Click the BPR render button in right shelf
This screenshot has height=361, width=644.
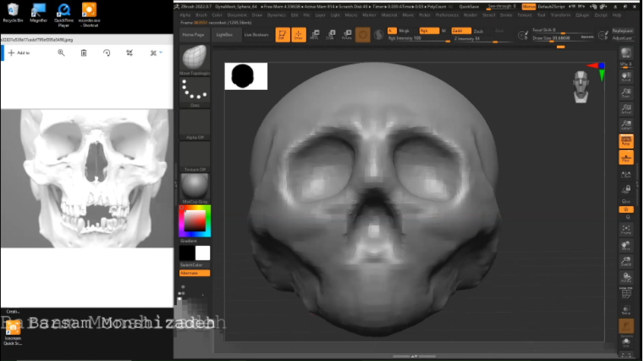point(626,54)
